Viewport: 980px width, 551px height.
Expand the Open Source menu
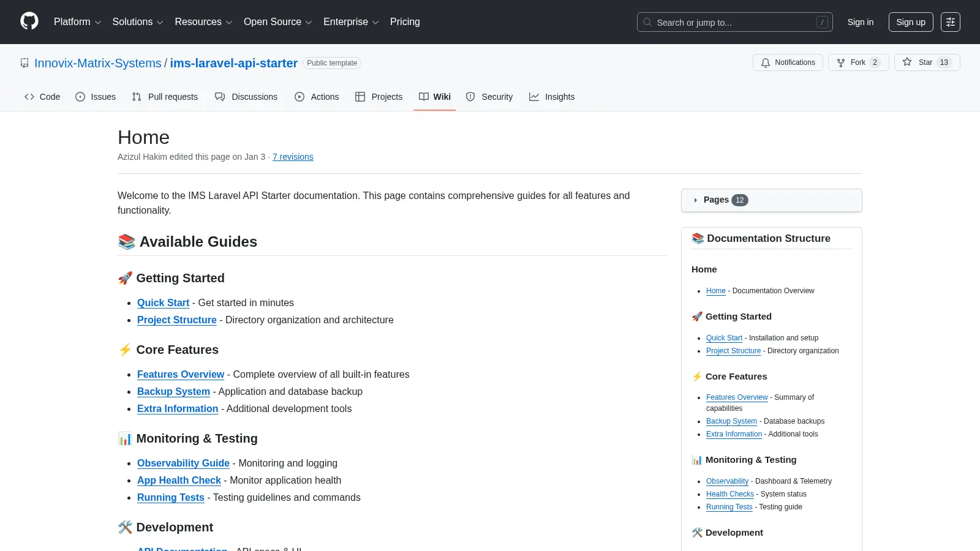(x=278, y=22)
